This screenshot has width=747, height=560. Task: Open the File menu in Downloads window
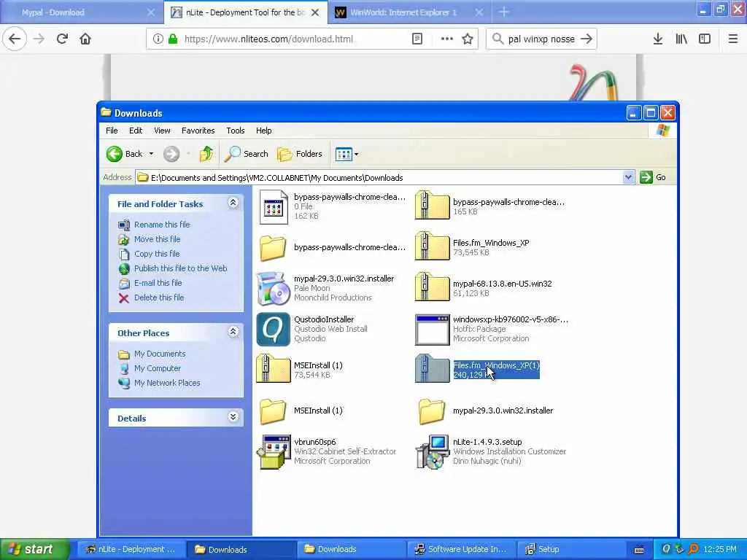click(112, 131)
